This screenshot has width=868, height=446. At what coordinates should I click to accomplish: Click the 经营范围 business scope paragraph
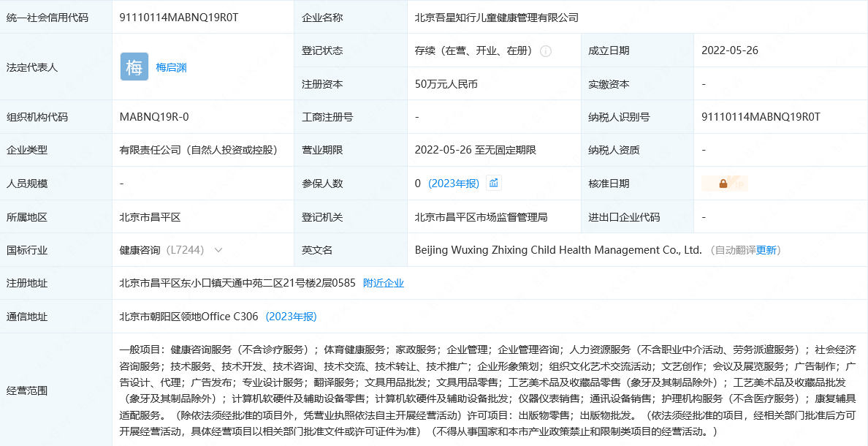point(488,390)
